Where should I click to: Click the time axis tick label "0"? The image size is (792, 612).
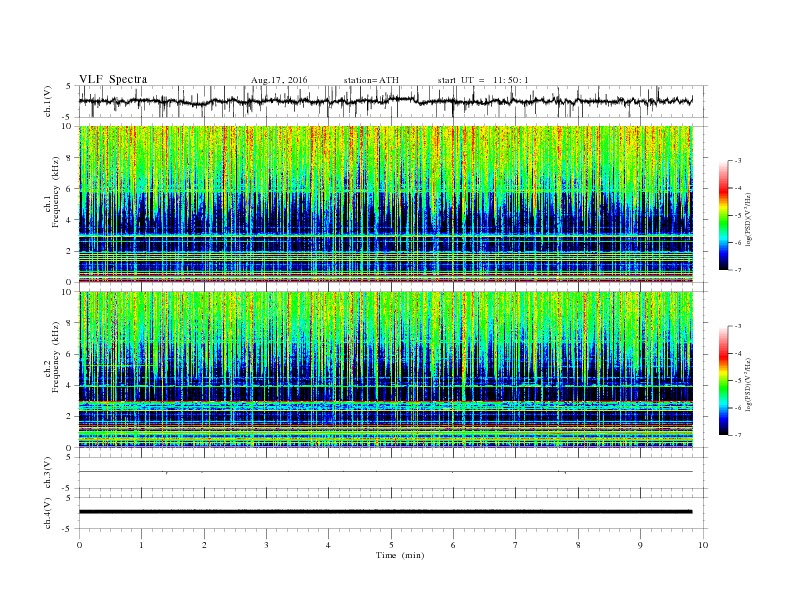pos(79,545)
